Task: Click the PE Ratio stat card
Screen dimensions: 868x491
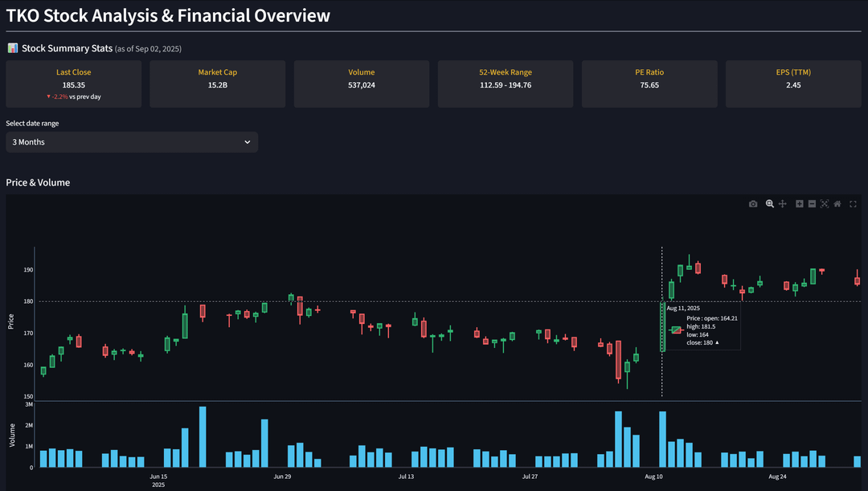Action: (649, 84)
